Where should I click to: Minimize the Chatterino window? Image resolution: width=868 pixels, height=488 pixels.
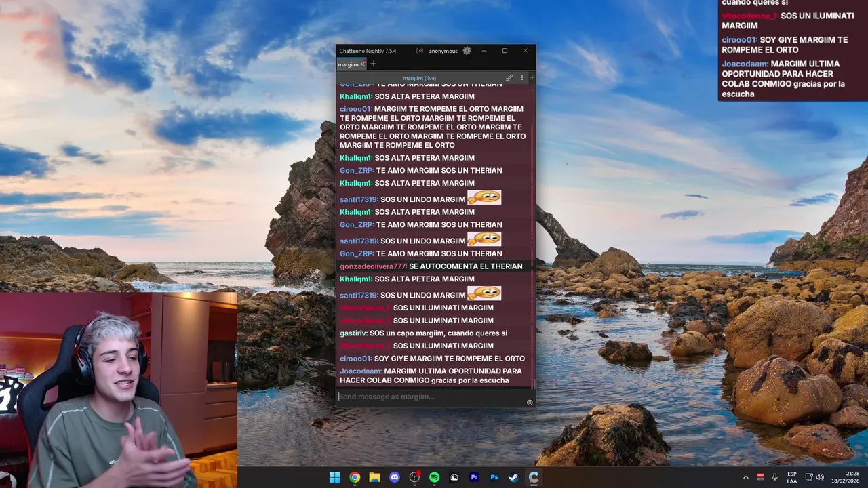[484, 51]
